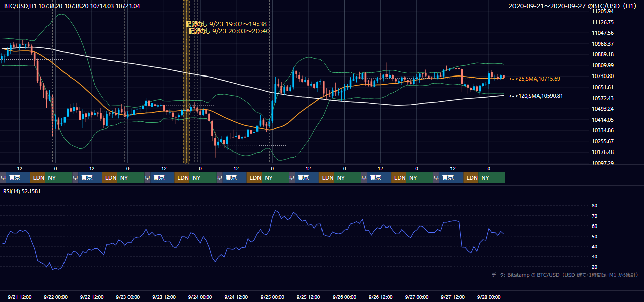Click price axis label 10572.43

coord(602,98)
